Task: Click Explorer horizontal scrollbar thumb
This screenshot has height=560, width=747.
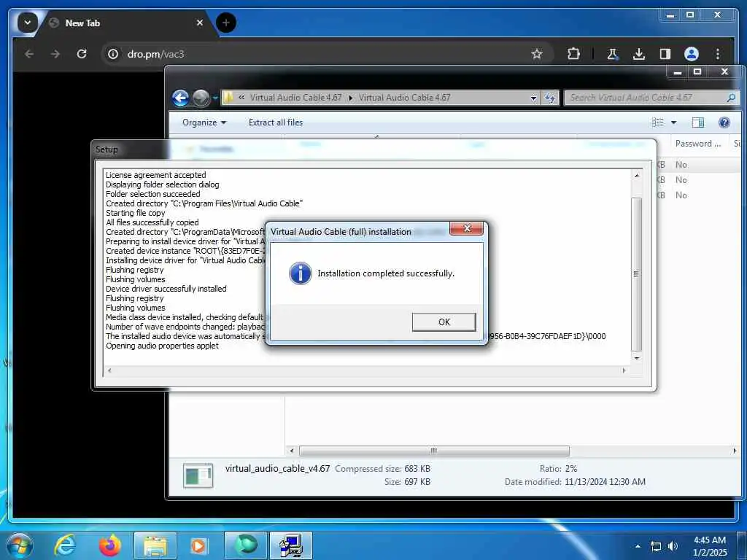Action: point(433,451)
